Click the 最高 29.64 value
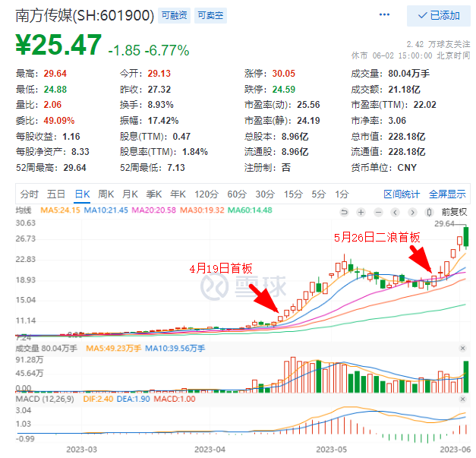 pyautogui.click(x=55, y=74)
